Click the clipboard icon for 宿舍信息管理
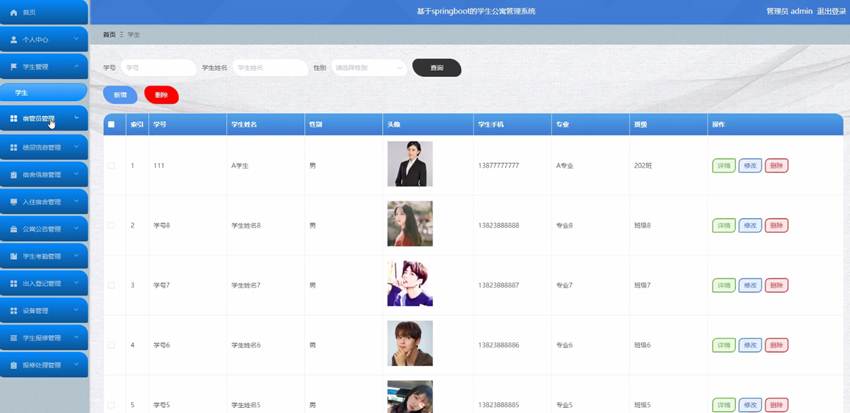 click(x=14, y=175)
